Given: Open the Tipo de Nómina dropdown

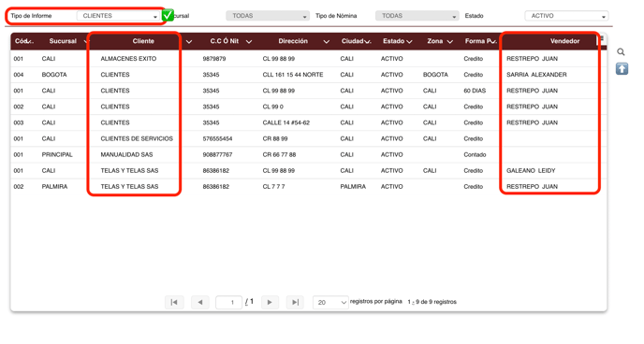Looking at the screenshot, I should (417, 16).
